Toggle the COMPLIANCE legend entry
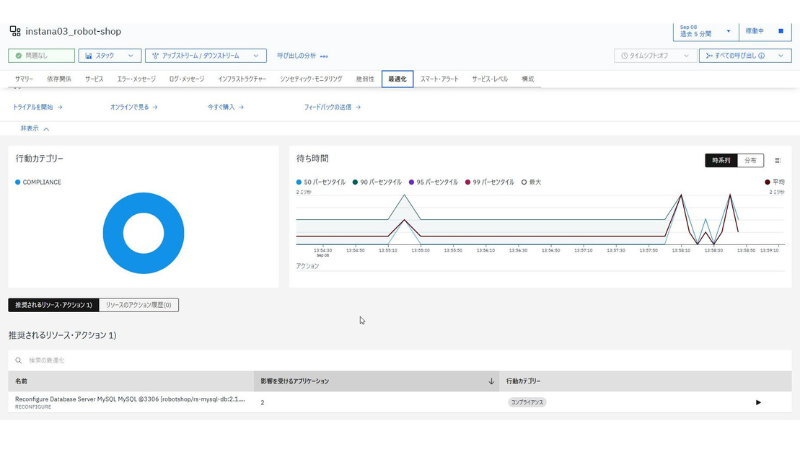The height and width of the screenshot is (450, 800). (x=38, y=182)
